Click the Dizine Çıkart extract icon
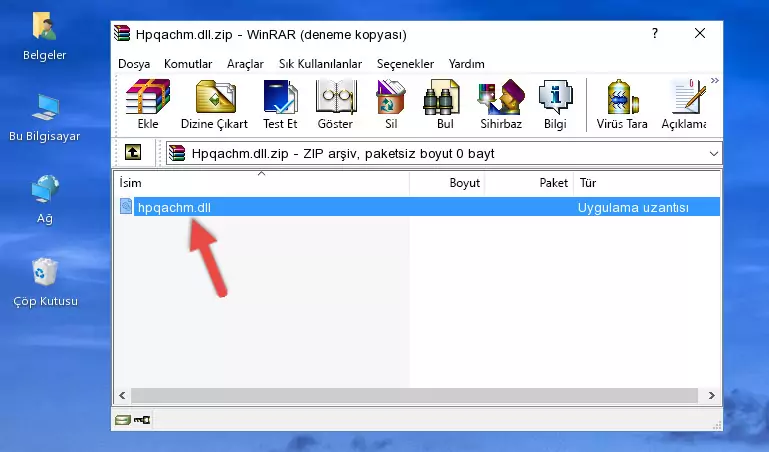 (214, 104)
